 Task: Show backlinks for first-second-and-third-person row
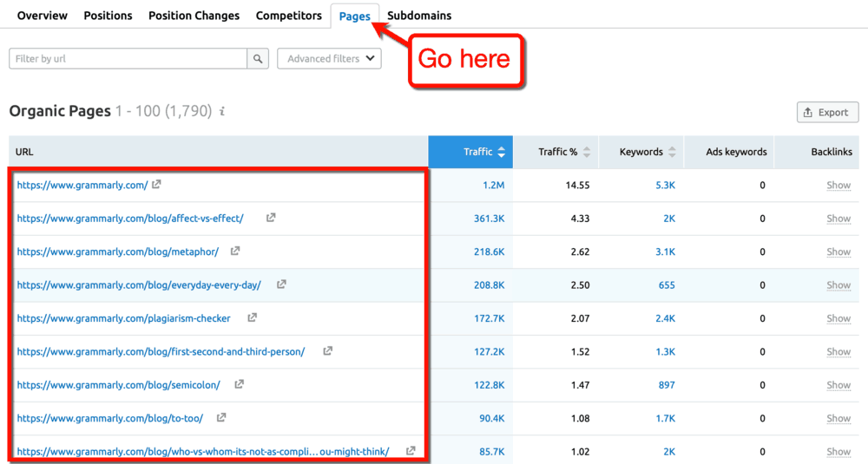838,351
